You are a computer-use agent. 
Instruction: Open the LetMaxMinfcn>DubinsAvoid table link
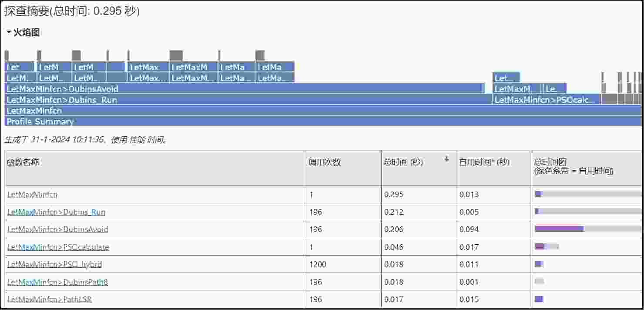57,229
